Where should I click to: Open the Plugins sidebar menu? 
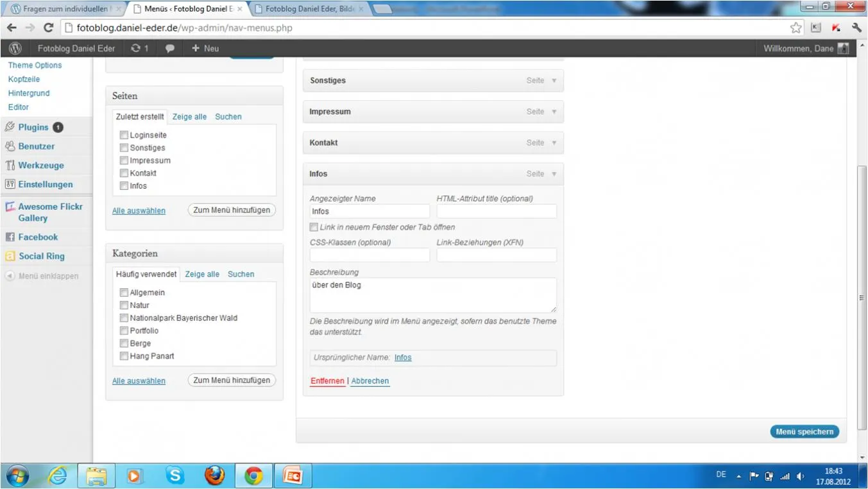[33, 127]
